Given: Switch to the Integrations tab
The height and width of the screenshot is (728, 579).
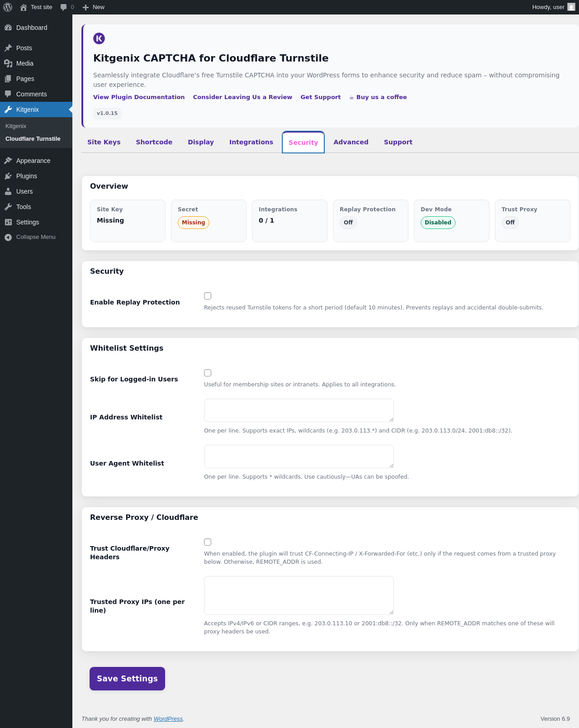Looking at the screenshot, I should click(251, 142).
